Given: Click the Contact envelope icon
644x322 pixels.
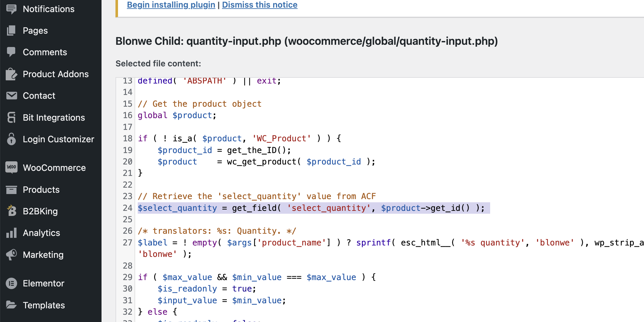Looking at the screenshot, I should 11,96.
